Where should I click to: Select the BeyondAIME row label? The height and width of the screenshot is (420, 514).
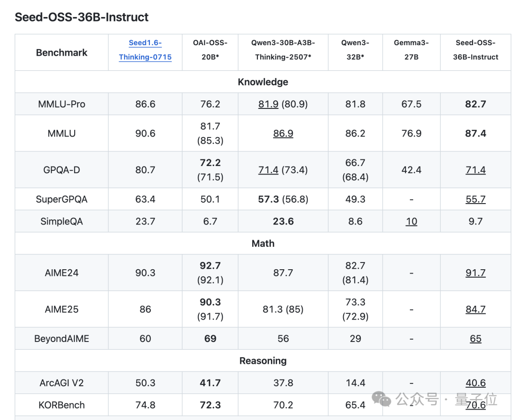click(62, 339)
